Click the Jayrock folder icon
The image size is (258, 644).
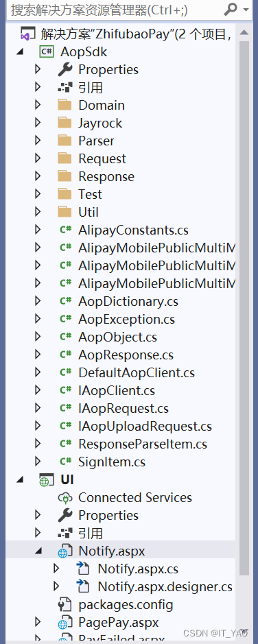[x=65, y=123]
